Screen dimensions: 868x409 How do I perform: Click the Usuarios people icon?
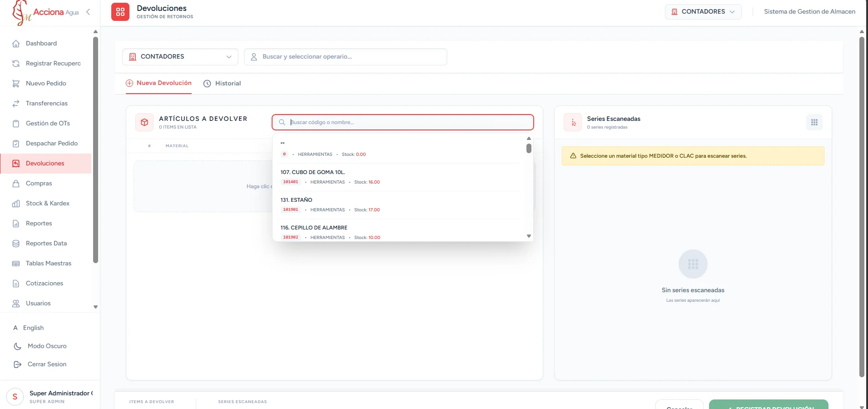16,304
